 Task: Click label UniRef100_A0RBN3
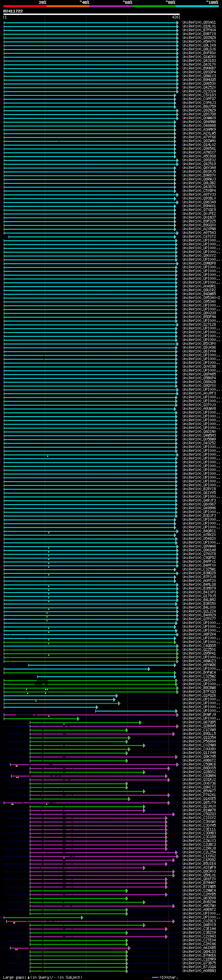(199, 971)
